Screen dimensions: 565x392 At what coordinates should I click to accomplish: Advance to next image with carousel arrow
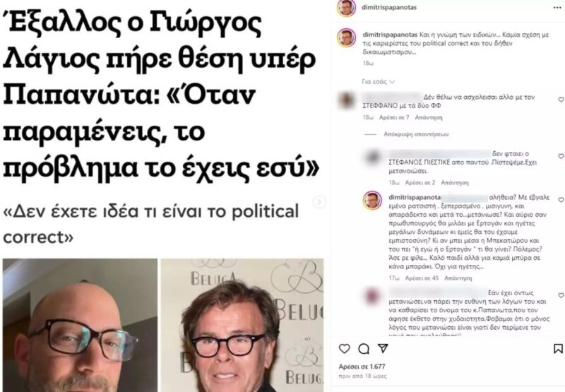tap(319, 202)
